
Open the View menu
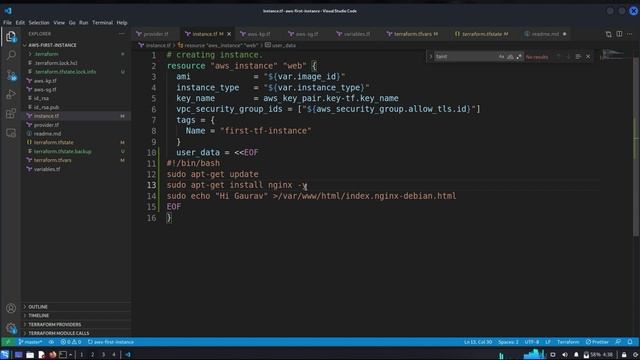(59, 22)
